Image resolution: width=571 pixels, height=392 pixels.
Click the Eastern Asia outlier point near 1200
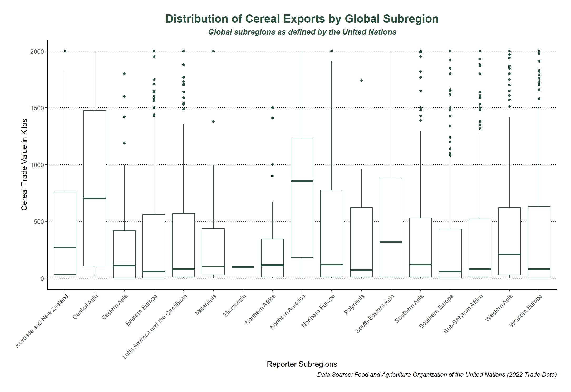tap(124, 143)
